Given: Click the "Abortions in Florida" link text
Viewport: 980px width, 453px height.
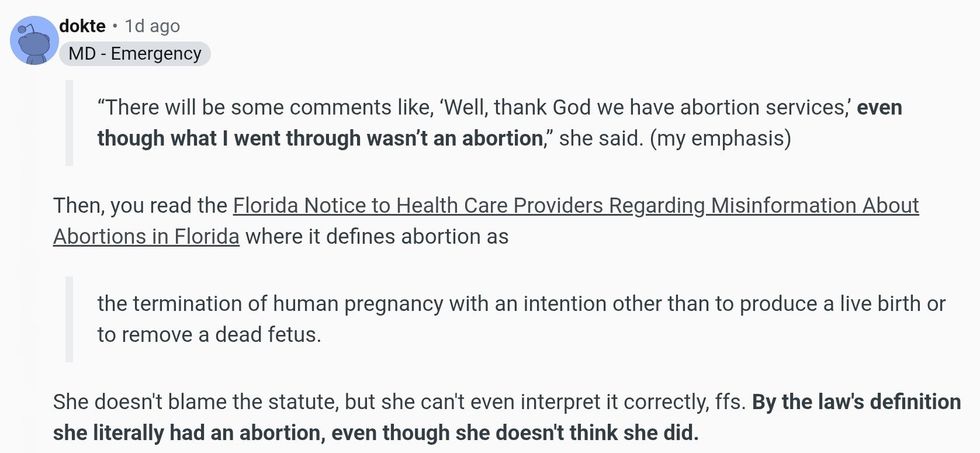Looking at the screenshot, I should coord(146,237).
